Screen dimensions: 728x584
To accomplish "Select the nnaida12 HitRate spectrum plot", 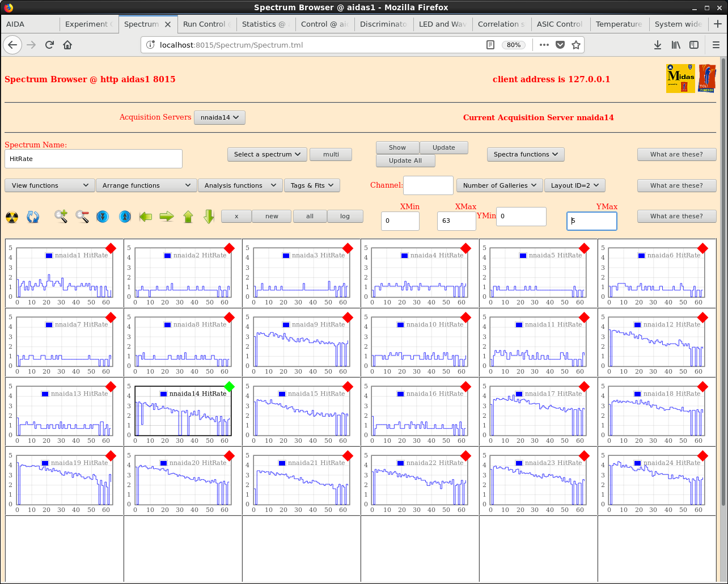I will (657, 342).
